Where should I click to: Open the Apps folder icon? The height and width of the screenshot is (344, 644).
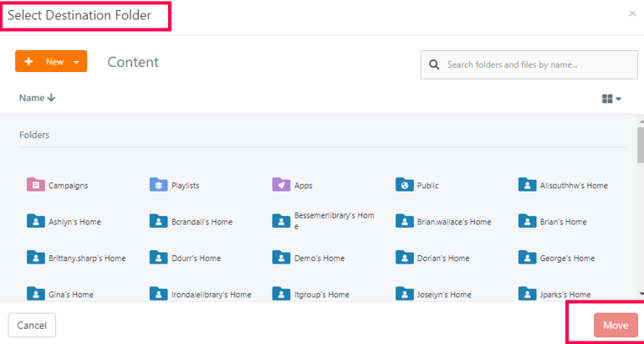point(281,184)
